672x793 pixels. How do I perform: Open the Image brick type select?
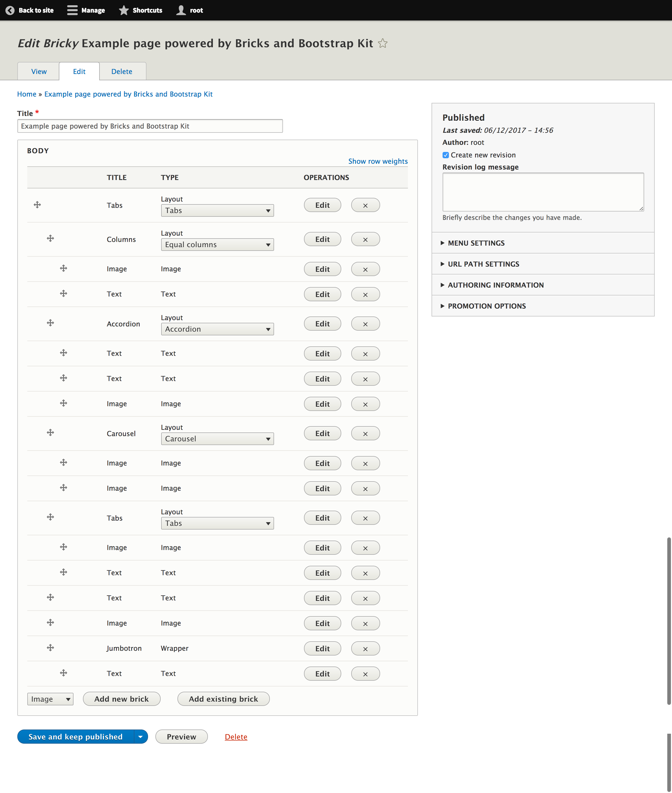pos(50,699)
